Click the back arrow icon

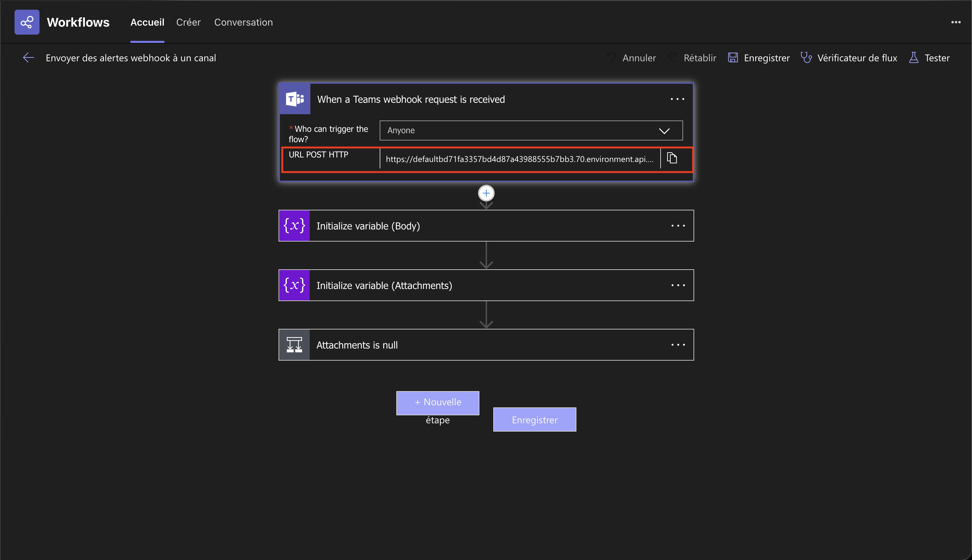click(x=28, y=58)
